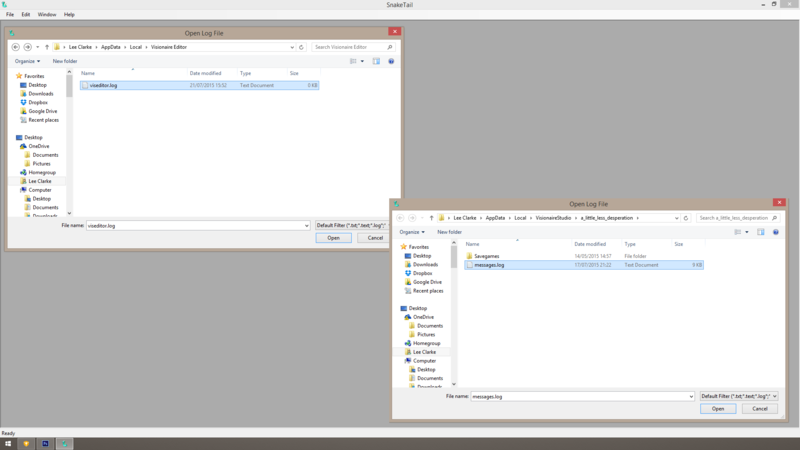This screenshot has height=450, width=800.
Task: Click the help icon in the viseditor.log dialog
Action: pyautogui.click(x=391, y=61)
